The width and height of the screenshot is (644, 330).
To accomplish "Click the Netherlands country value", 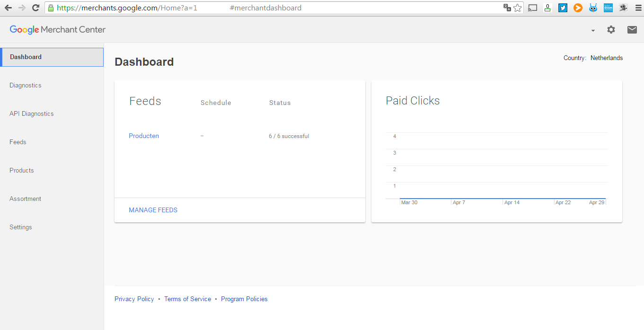I will pos(607,58).
